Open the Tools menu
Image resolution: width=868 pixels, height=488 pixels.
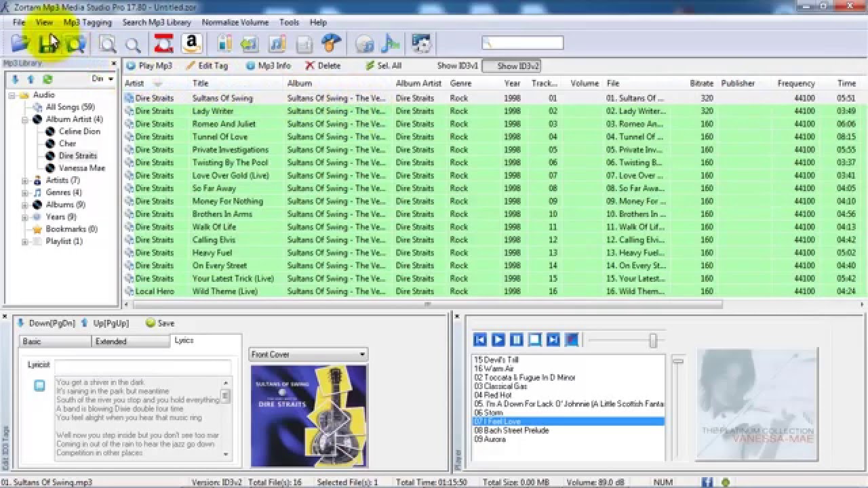(289, 22)
